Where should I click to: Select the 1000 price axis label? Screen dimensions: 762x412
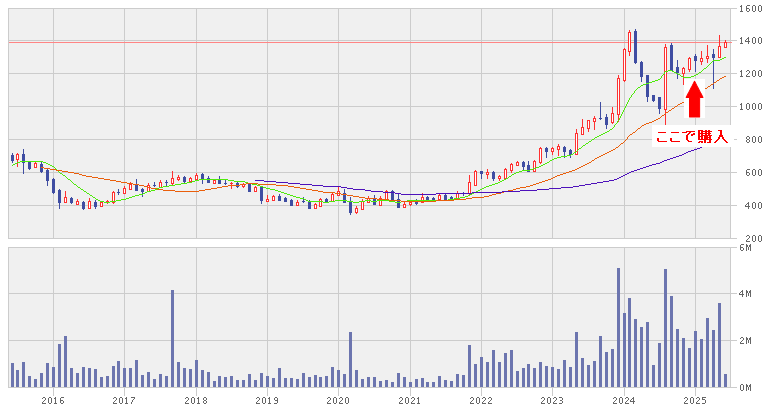click(750, 107)
